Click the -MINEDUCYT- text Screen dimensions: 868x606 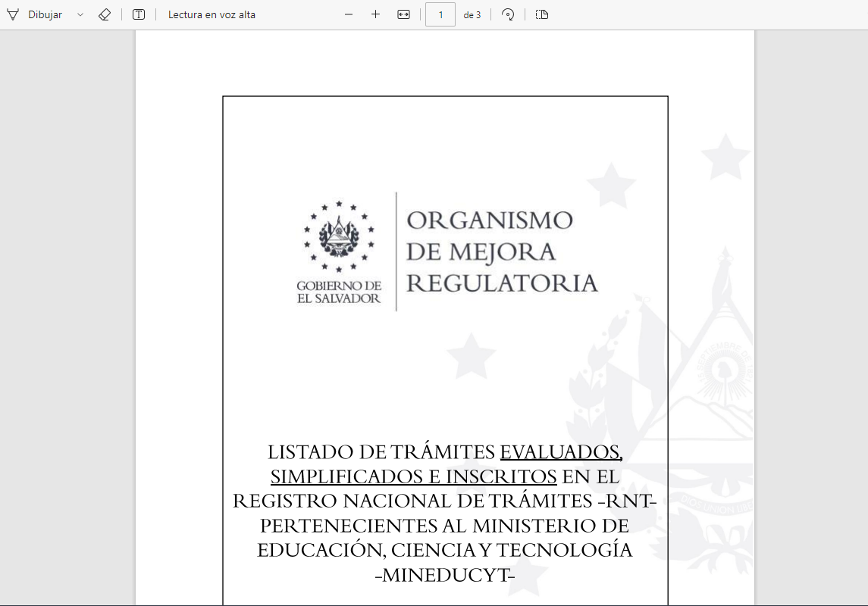coord(444,575)
